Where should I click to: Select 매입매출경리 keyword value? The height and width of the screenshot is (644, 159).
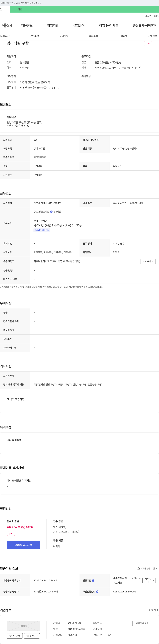(40, 157)
